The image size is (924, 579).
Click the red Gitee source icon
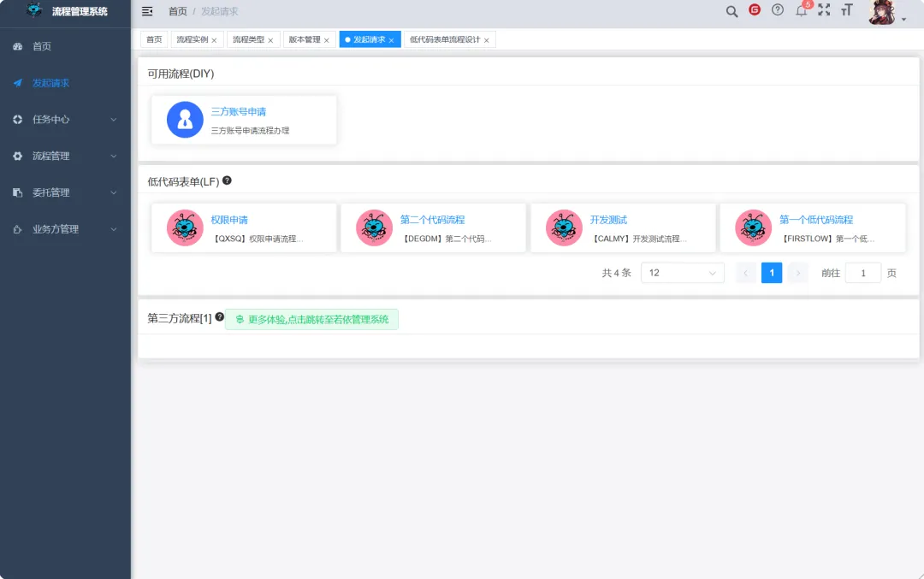755,10
